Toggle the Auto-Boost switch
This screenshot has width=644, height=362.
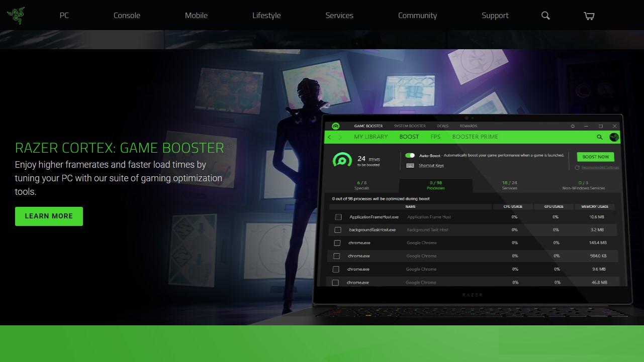pyautogui.click(x=410, y=156)
